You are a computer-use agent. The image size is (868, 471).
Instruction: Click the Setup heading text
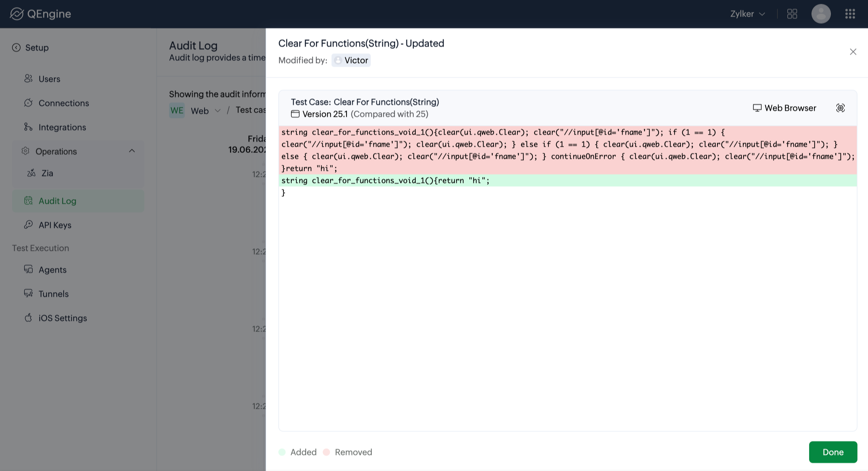click(x=37, y=47)
